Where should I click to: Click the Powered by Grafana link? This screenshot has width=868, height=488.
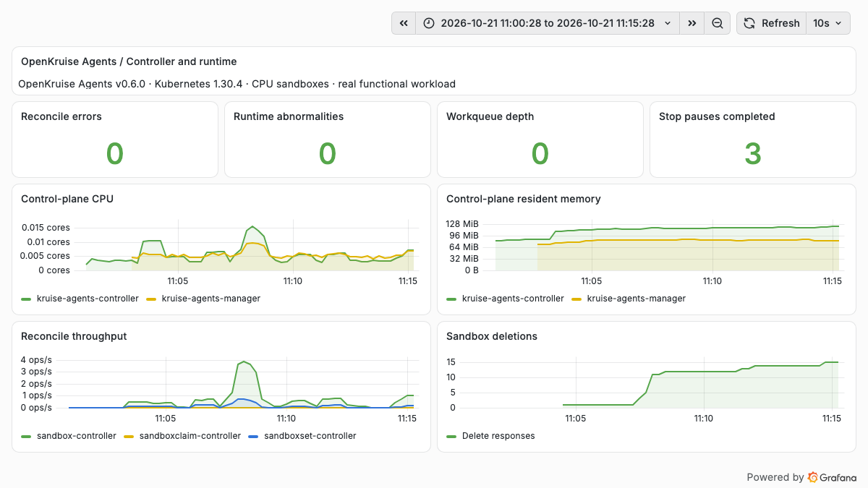click(x=801, y=477)
